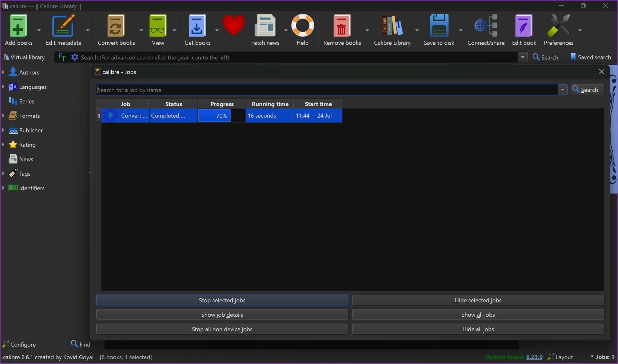Open the Preferences dropdown arrow

(580, 30)
